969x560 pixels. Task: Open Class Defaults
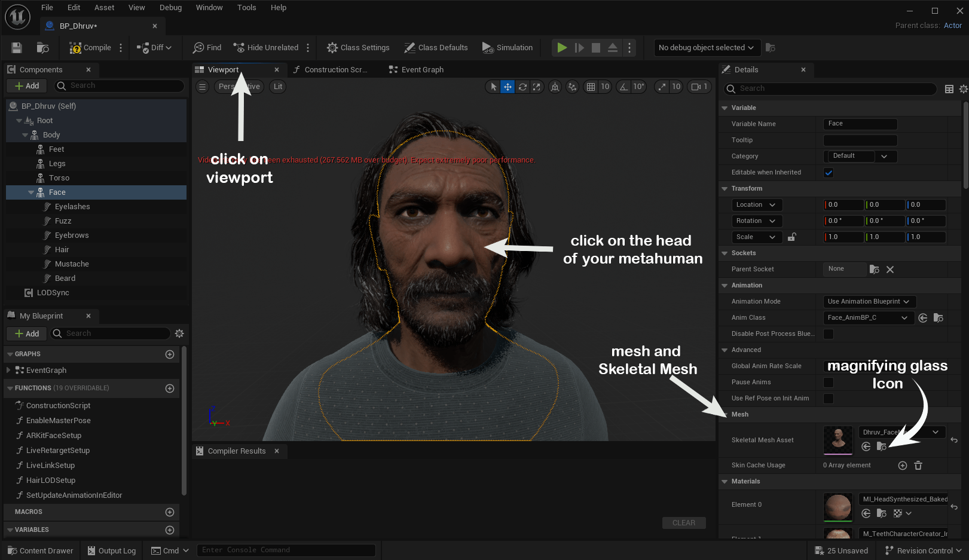[436, 48]
